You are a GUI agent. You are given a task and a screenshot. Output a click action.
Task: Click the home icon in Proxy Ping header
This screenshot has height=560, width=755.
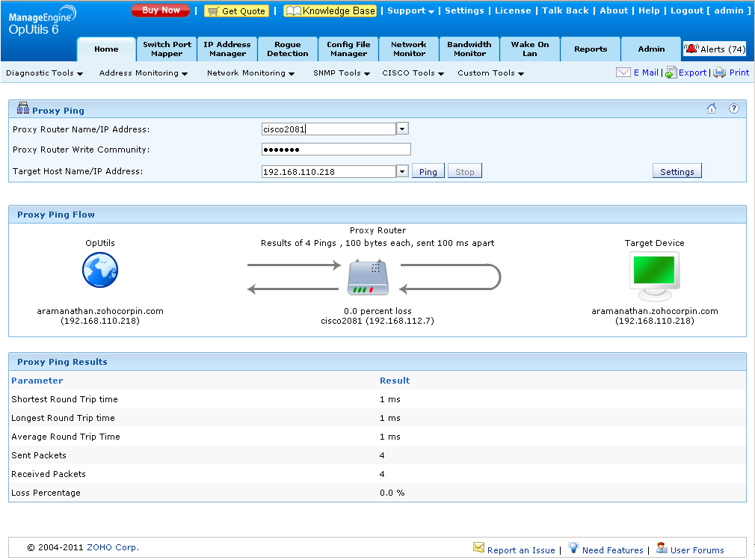[x=712, y=109]
